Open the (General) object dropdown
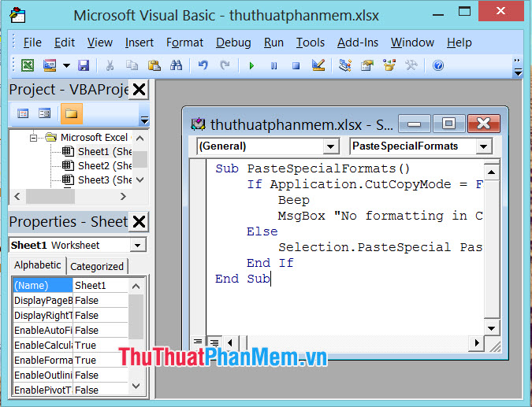Viewport: 532px width, 407px height. (329, 146)
